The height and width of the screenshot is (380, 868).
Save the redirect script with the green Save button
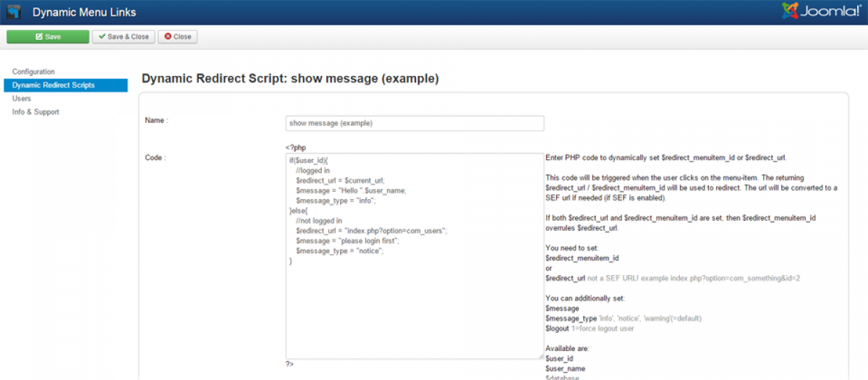[x=48, y=37]
